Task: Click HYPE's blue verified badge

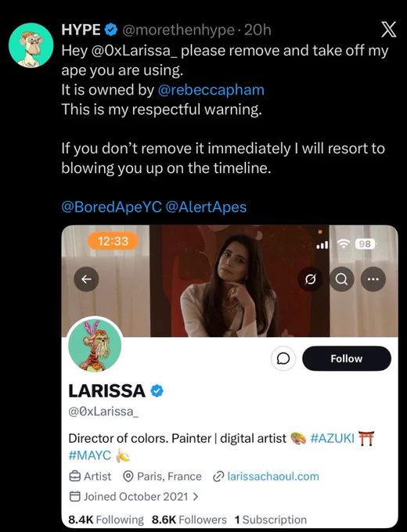Action: [110, 30]
